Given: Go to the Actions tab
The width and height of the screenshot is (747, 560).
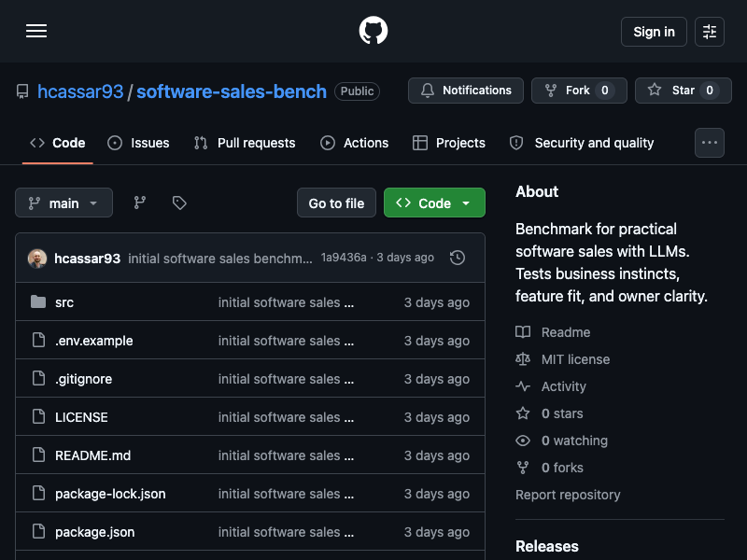Looking at the screenshot, I should pyautogui.click(x=355, y=143).
